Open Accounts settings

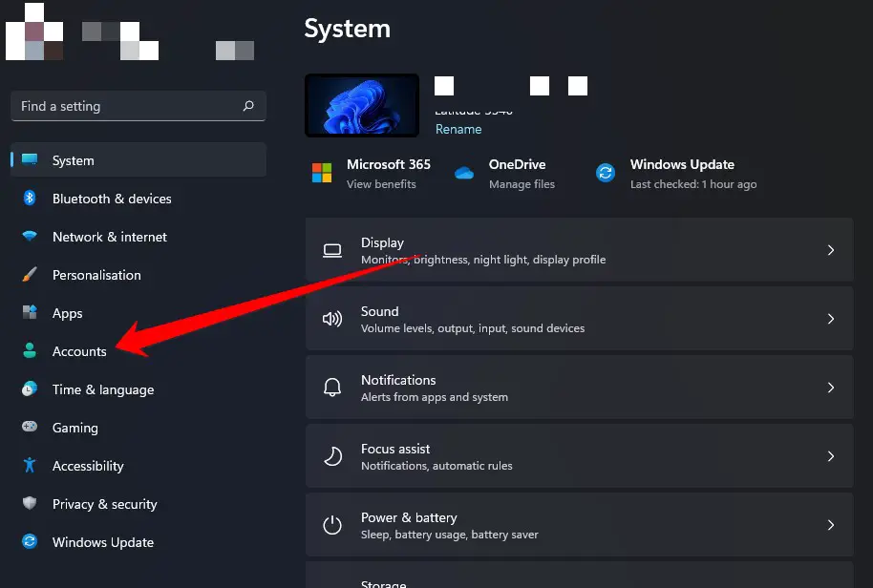(x=138, y=351)
